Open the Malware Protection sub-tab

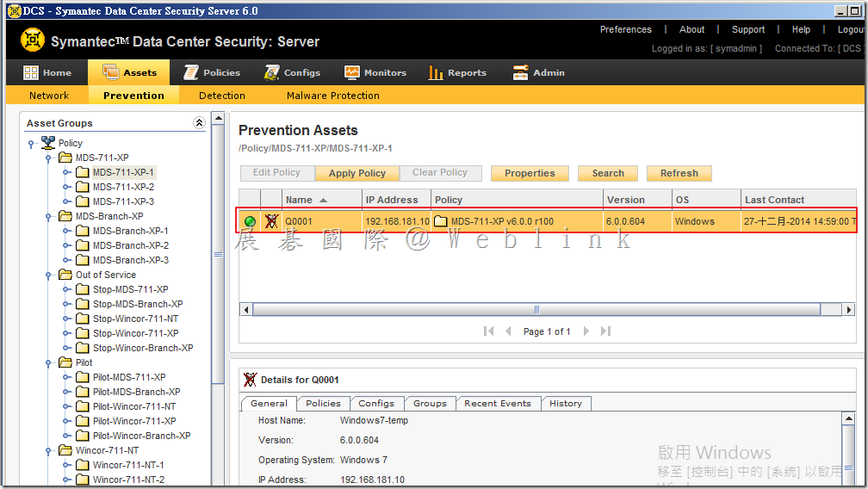(333, 96)
